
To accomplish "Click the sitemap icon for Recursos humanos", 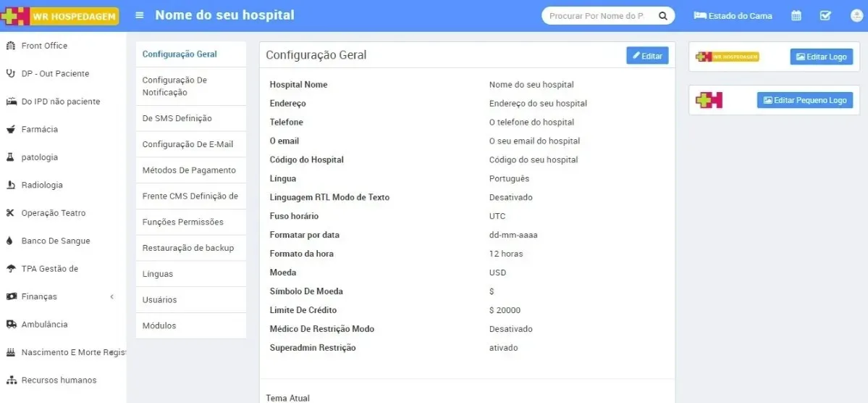I will 11,381.
